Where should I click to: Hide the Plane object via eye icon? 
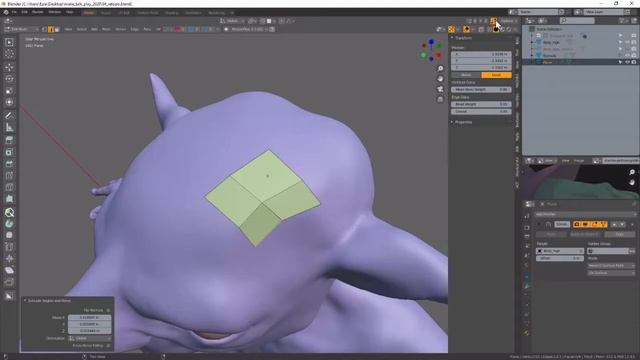point(627,62)
